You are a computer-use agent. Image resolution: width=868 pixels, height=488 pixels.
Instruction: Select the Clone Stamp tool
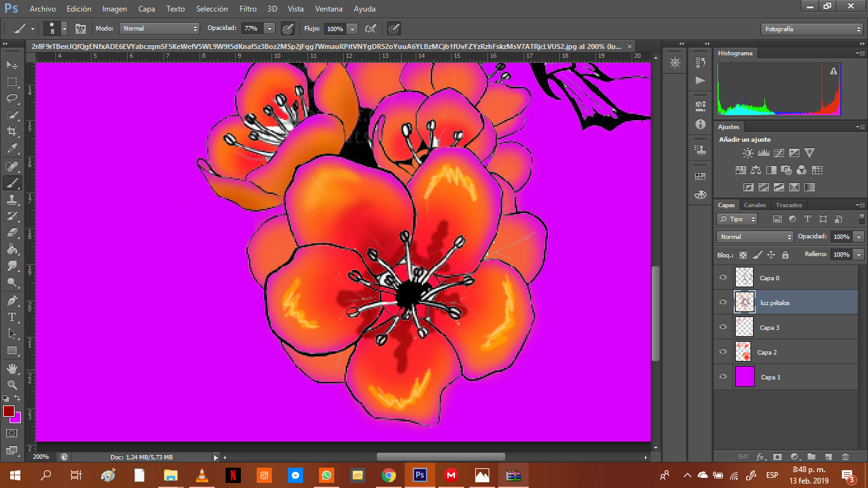(x=12, y=200)
